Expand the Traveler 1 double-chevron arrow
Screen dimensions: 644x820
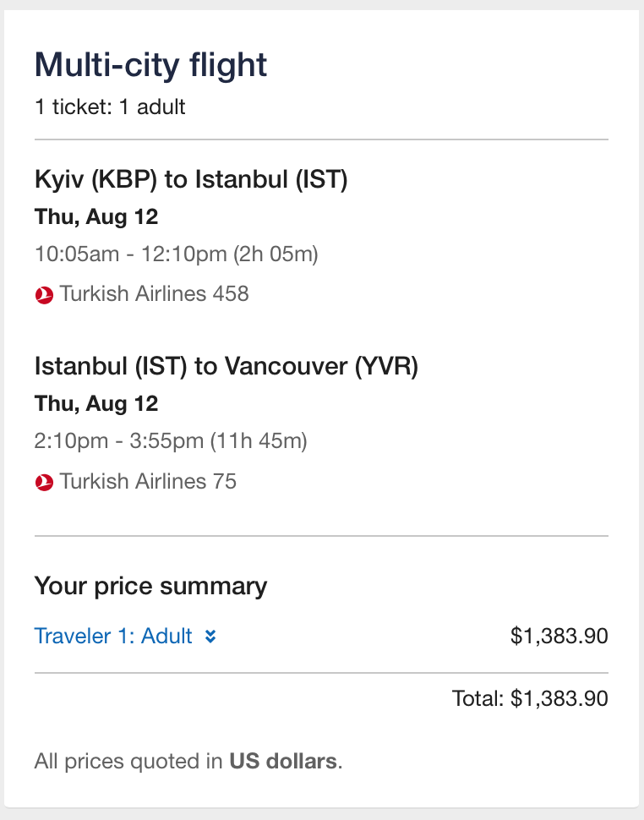pos(210,637)
